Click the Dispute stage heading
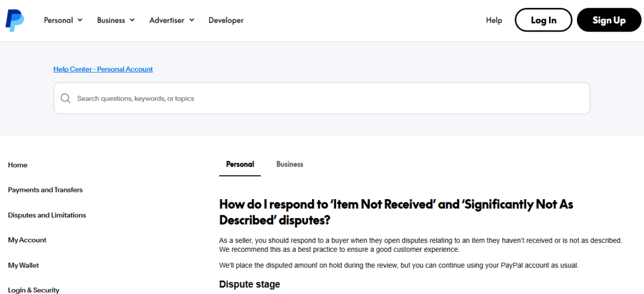Image resolution: width=644 pixels, height=294 pixels. tap(250, 284)
